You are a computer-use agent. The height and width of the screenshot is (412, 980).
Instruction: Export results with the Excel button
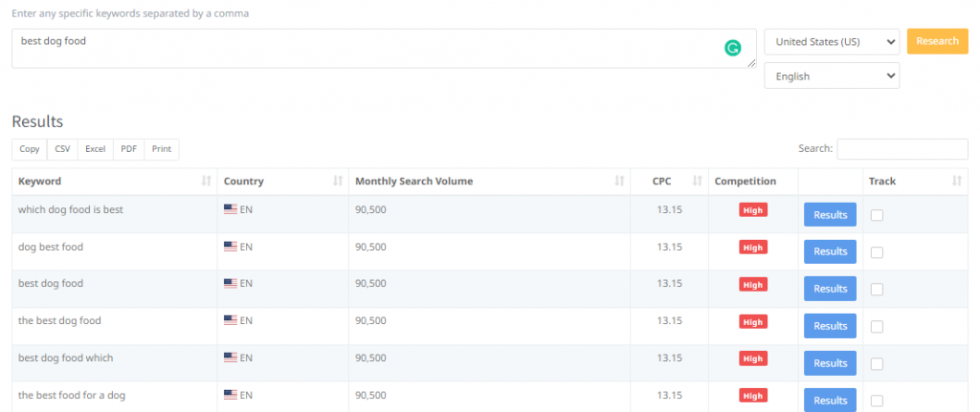tap(95, 149)
